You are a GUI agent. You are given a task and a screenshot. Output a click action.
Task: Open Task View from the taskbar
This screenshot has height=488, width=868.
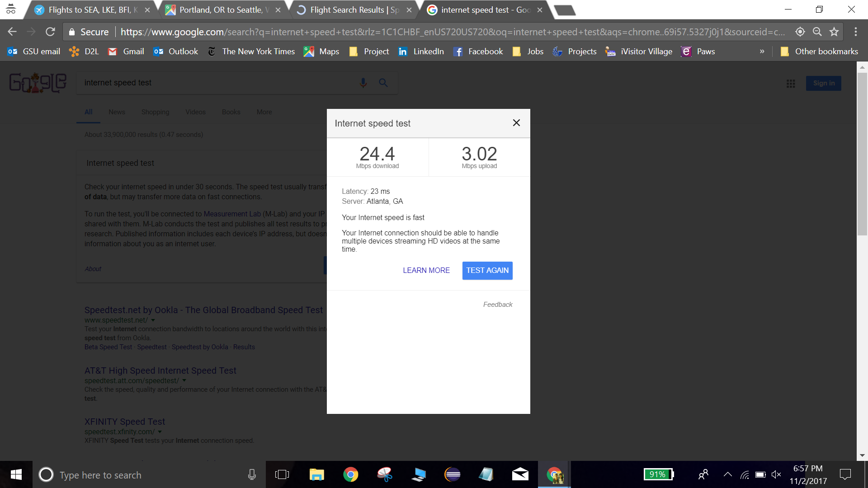(282, 474)
